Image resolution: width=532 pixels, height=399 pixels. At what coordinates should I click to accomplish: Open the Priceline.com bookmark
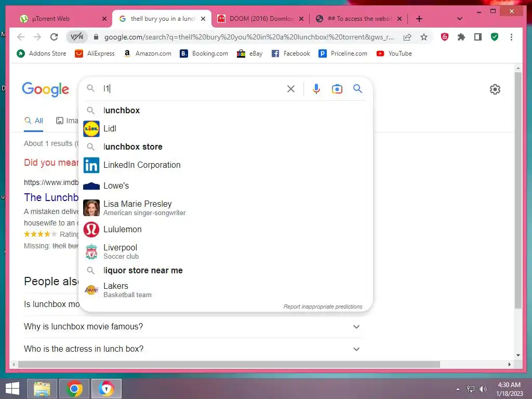coord(343,54)
